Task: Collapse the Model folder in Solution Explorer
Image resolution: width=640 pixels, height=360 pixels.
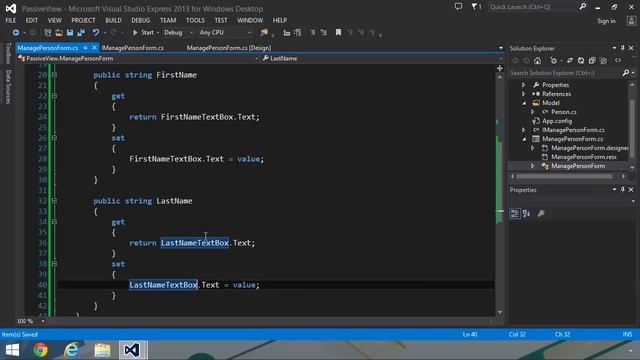Action: tap(524, 103)
